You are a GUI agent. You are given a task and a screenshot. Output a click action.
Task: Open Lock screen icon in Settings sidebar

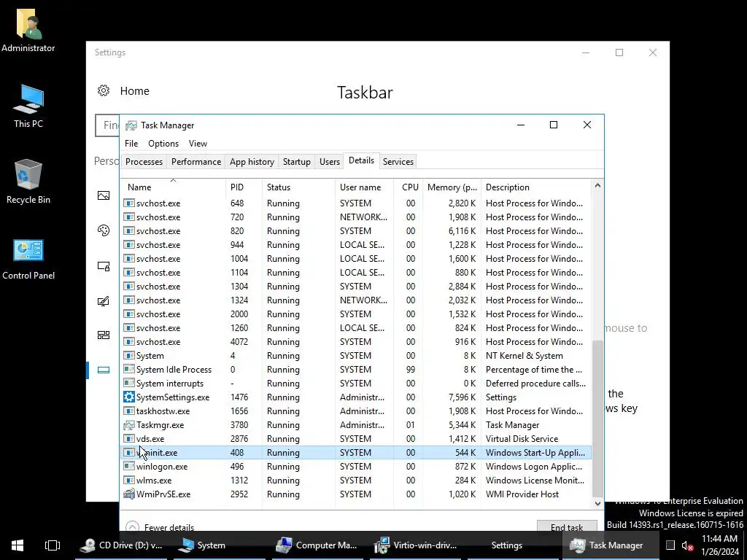[104, 266]
